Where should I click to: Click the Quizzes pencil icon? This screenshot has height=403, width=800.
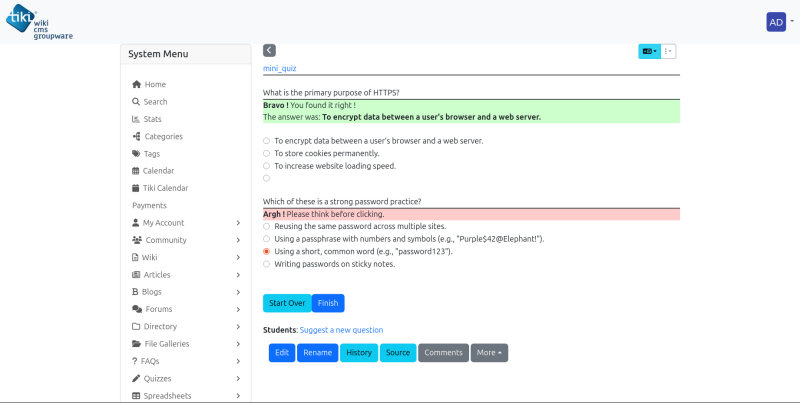coord(136,379)
